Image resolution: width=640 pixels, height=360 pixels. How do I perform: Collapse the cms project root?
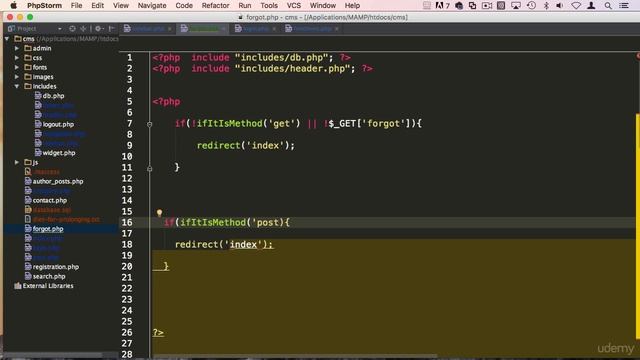(7, 39)
